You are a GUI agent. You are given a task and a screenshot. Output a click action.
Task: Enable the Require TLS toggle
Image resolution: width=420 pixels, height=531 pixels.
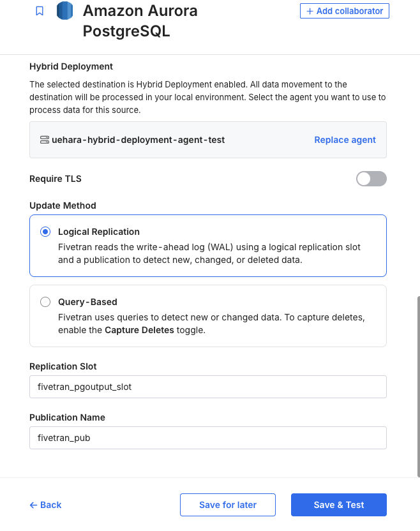[x=371, y=179]
